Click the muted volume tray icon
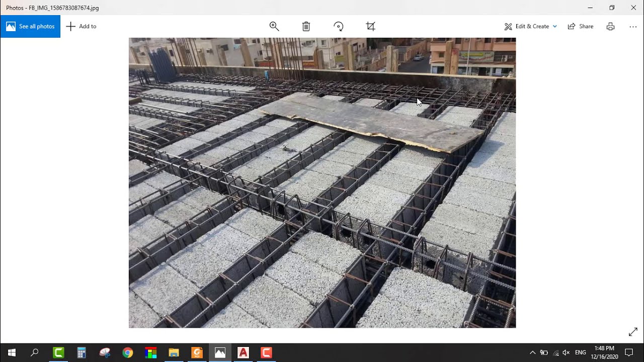The image size is (644, 362). click(x=566, y=352)
